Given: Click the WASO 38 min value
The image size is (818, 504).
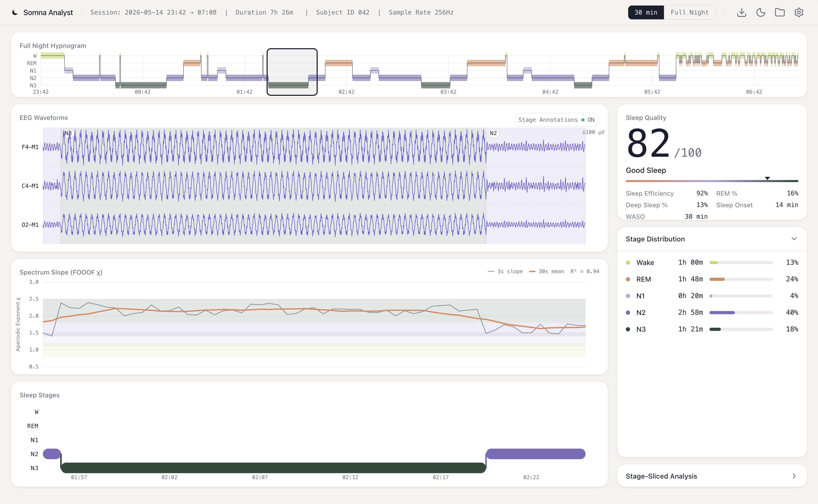Looking at the screenshot, I should pos(696,216).
